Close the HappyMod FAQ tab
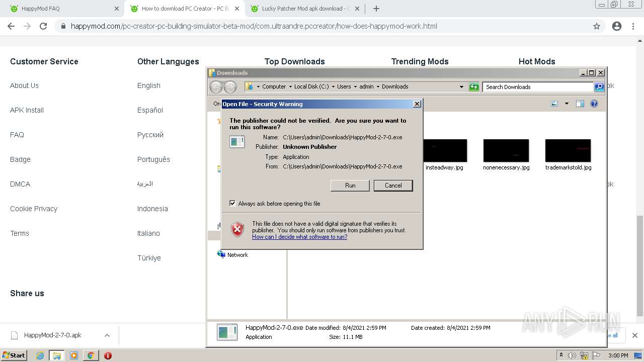Image resolution: width=644 pixels, height=362 pixels. coord(117,9)
